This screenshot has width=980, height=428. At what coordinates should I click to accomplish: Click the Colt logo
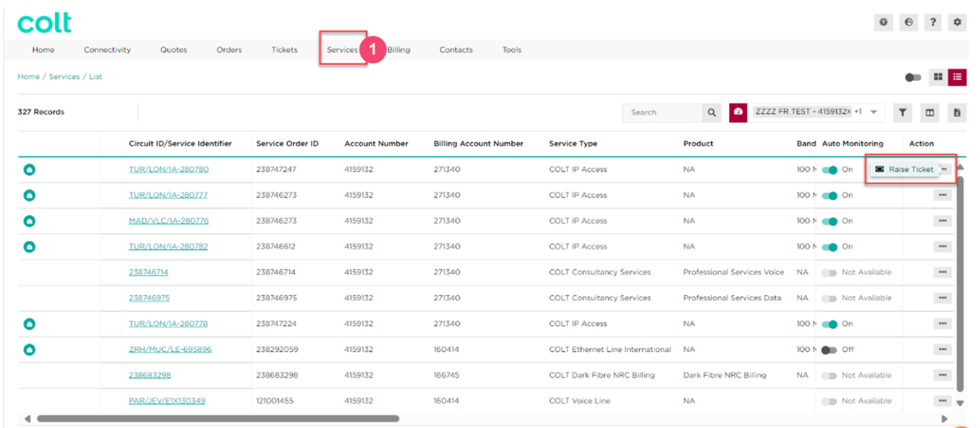pyautogui.click(x=45, y=23)
